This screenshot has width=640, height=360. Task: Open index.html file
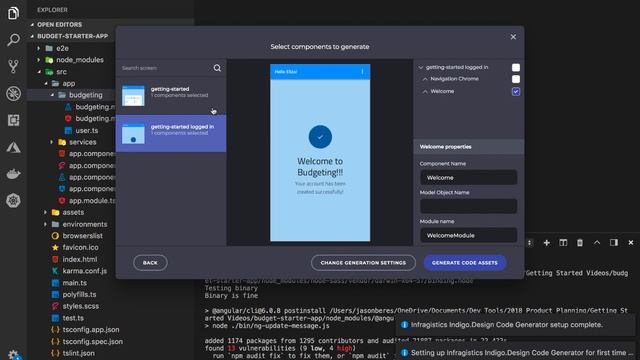point(80,259)
